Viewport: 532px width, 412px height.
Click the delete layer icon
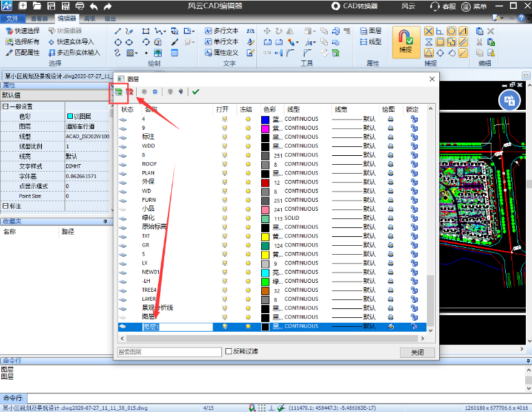tap(130, 91)
